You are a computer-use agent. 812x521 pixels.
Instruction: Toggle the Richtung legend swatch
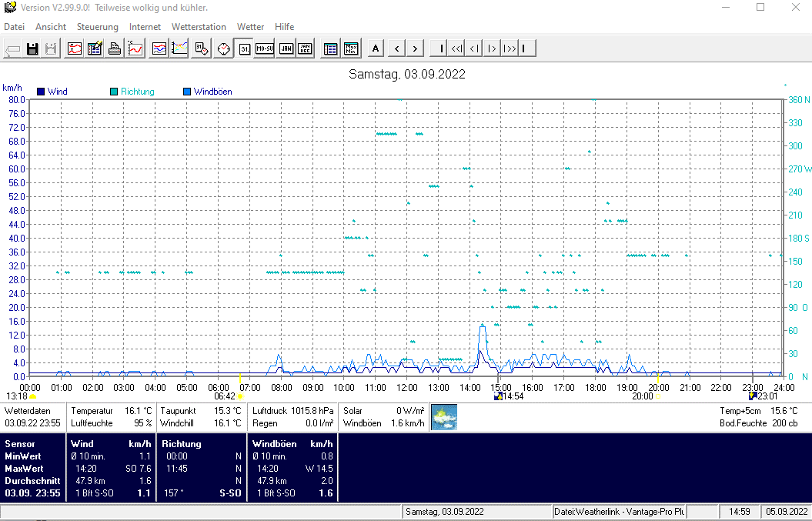tap(115, 92)
